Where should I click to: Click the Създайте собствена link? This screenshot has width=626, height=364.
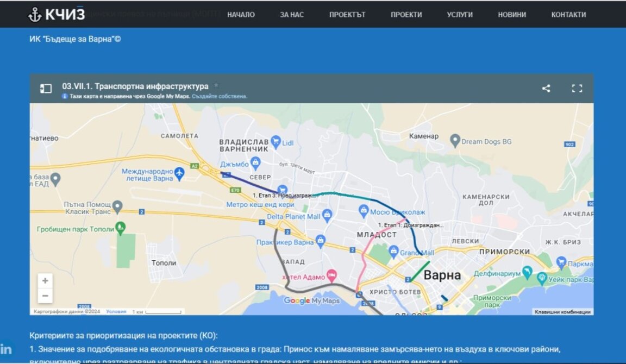pos(220,96)
